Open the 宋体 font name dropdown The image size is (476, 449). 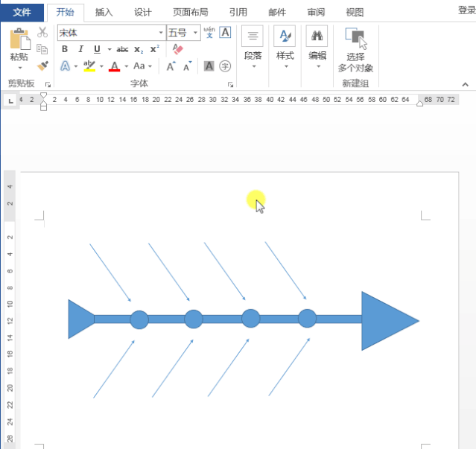161,34
